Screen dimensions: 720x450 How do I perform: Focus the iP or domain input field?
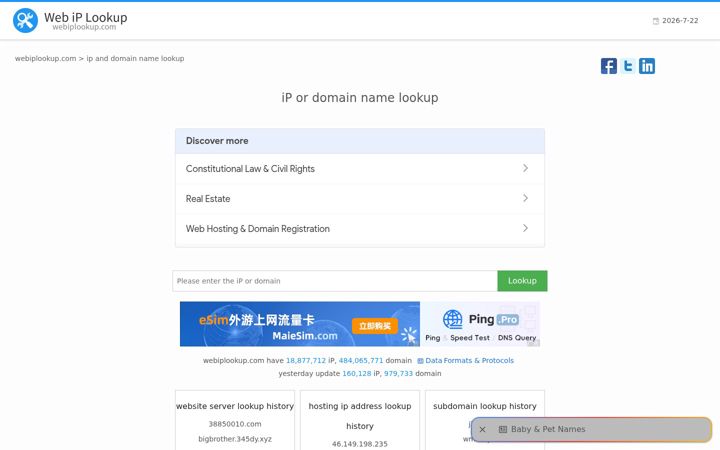coord(335,281)
